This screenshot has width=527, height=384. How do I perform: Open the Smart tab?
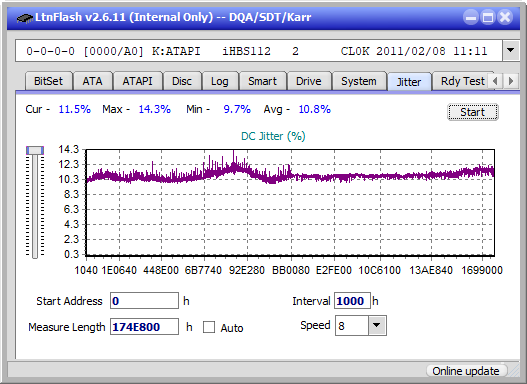[262, 81]
